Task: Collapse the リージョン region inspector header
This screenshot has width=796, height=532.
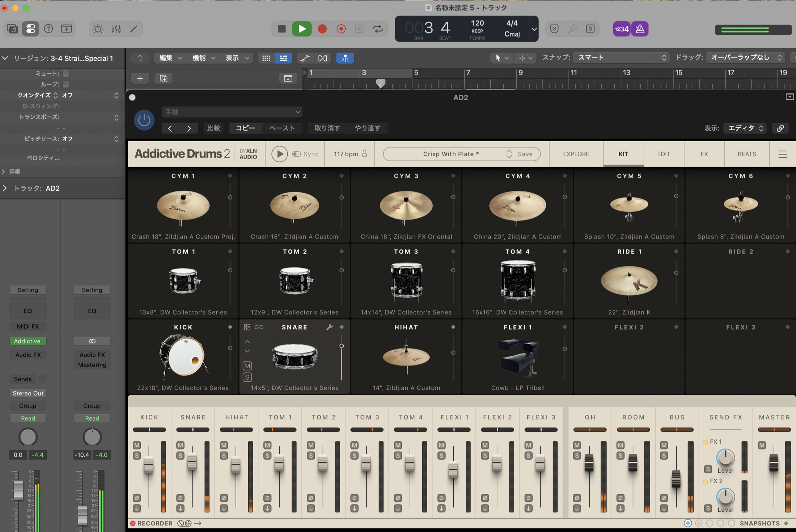Action: (5, 58)
